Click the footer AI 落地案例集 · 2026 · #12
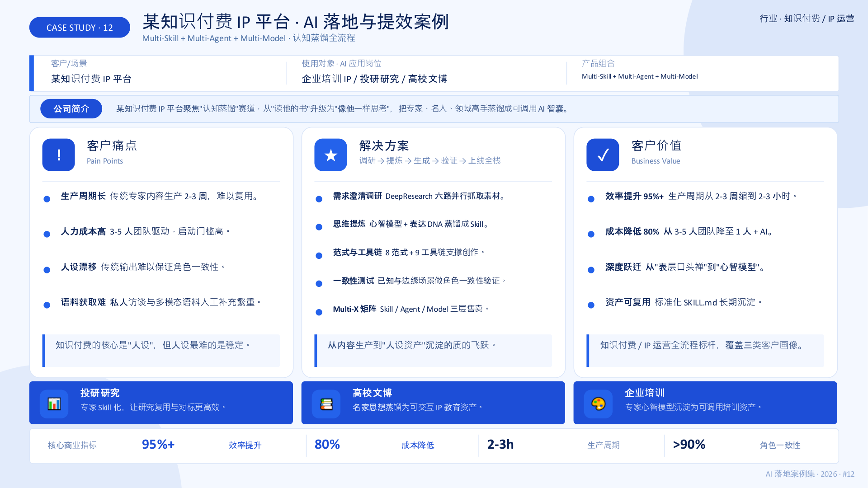 pos(810,474)
